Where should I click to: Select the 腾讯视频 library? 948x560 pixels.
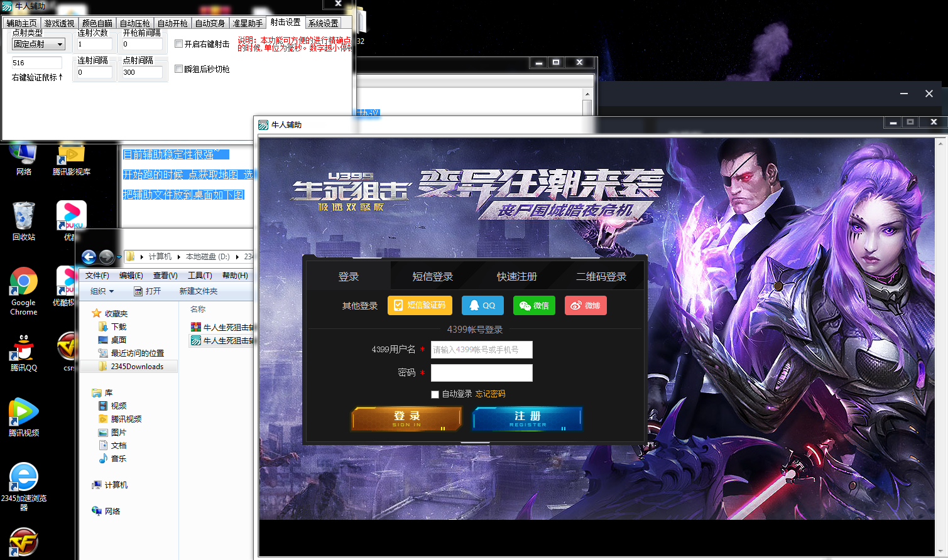pyautogui.click(x=120, y=419)
